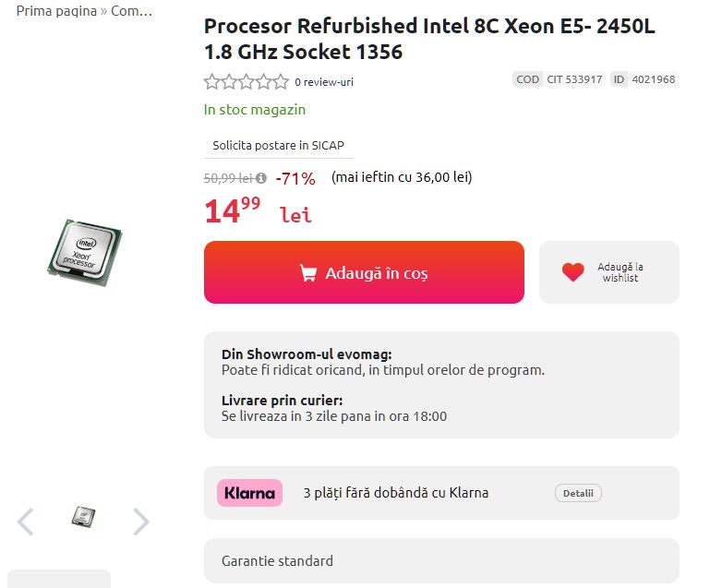The image size is (710, 588).
Task: Click the -71% discount label
Action: [295, 178]
